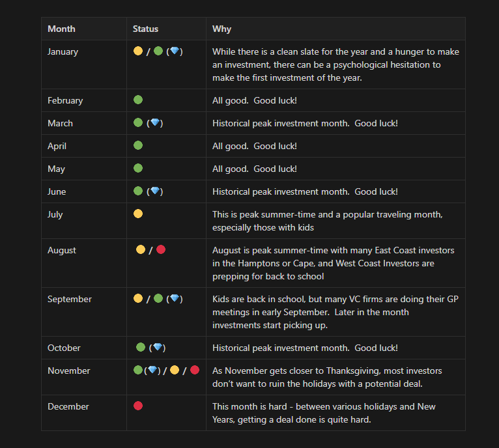Click the Why column header
This screenshot has height=448, width=499.
[221, 29]
